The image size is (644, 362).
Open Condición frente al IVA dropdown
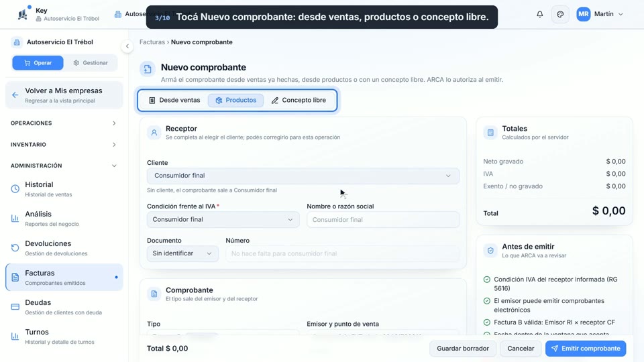pyautogui.click(x=223, y=220)
